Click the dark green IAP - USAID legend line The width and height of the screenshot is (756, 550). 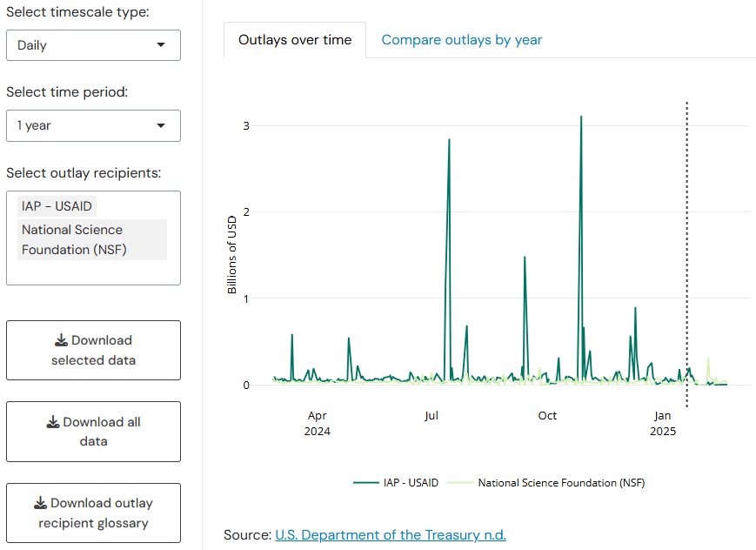[366, 482]
